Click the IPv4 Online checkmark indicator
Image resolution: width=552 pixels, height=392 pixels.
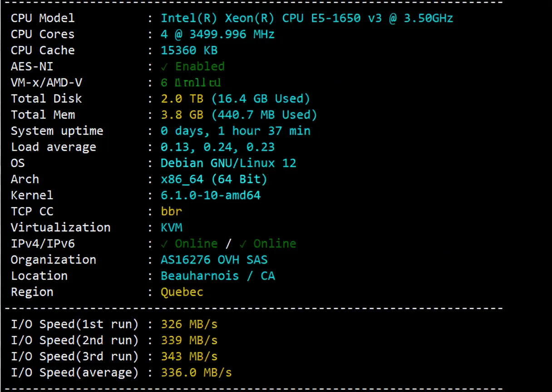(x=165, y=244)
